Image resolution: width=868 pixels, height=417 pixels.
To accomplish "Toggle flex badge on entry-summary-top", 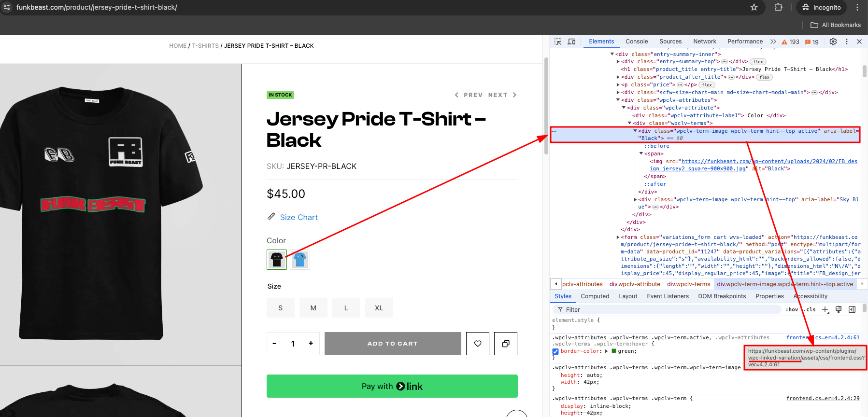I will [758, 62].
